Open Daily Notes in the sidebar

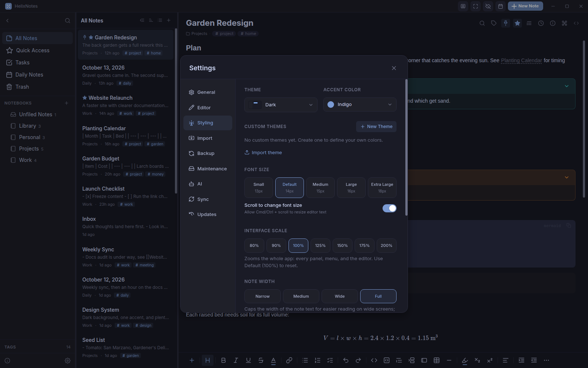click(x=37, y=75)
